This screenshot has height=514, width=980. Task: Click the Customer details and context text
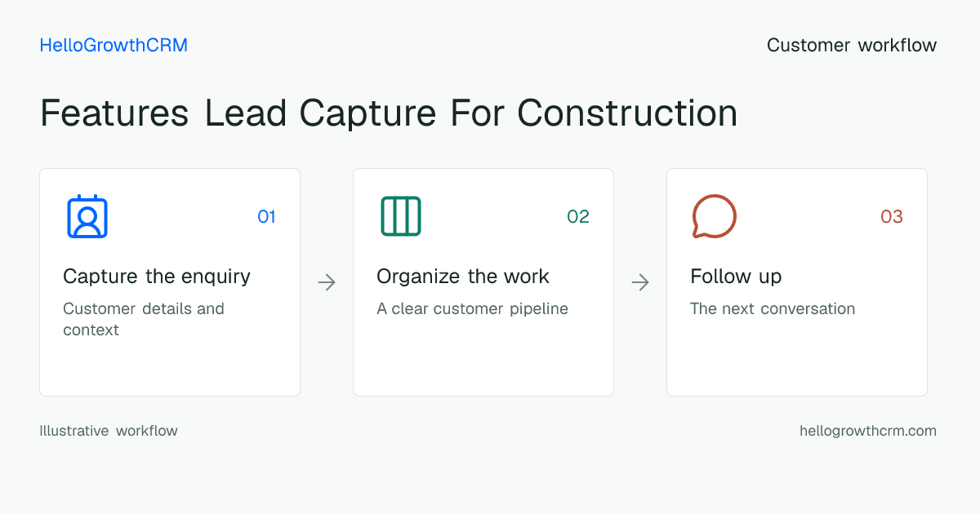pos(144,319)
